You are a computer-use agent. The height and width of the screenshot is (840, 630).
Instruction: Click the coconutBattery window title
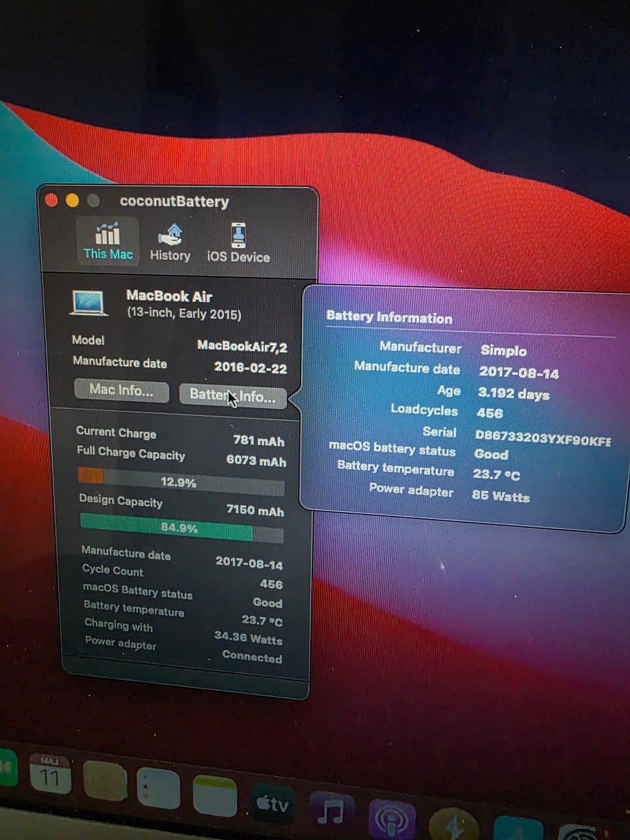click(x=174, y=201)
